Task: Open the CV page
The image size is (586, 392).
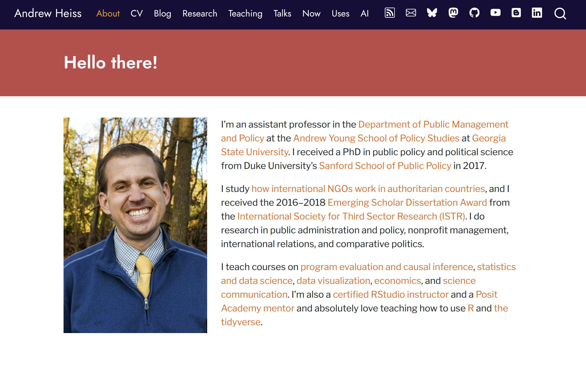Action: (137, 14)
